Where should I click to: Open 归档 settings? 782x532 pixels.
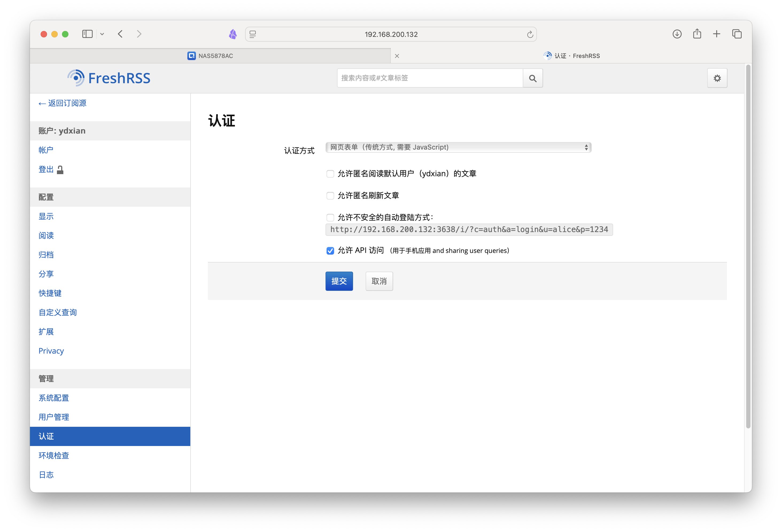pyautogui.click(x=46, y=255)
